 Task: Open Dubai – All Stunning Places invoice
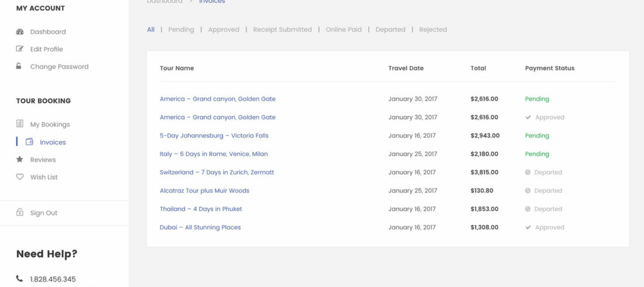pos(200,227)
